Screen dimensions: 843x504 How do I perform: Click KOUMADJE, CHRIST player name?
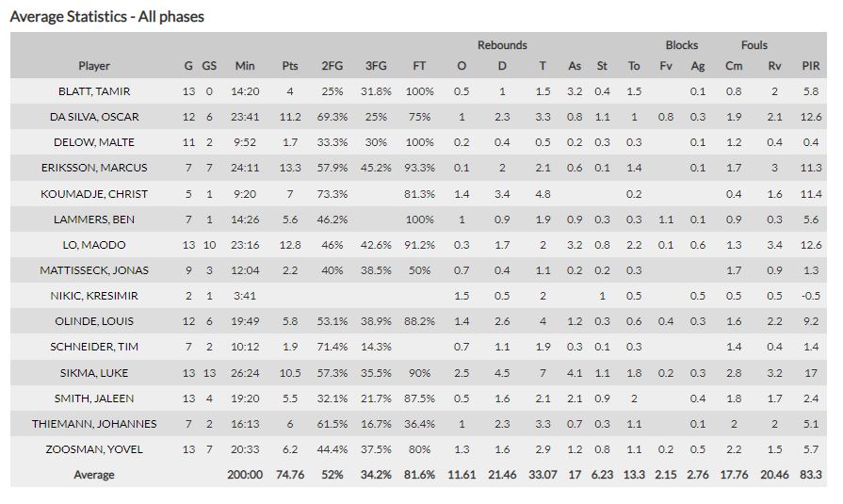[x=94, y=193]
